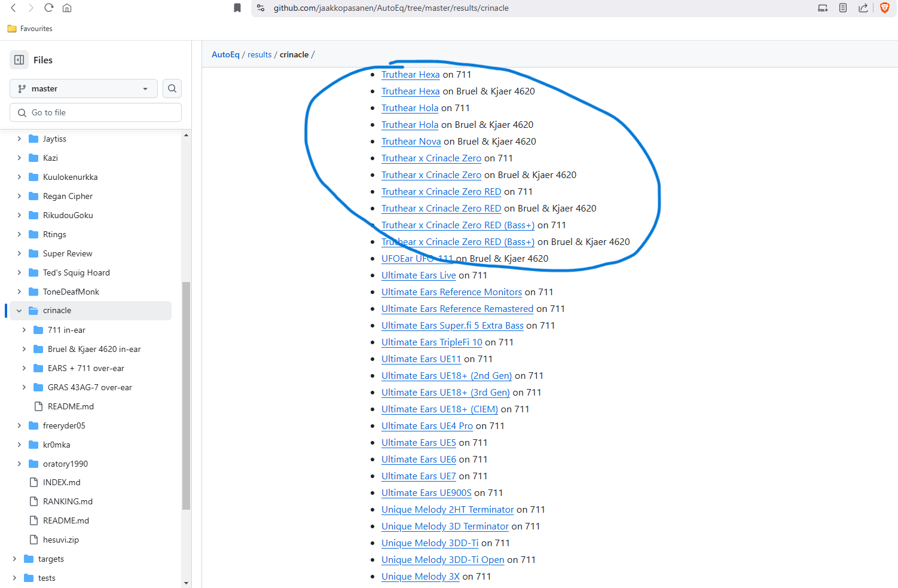Open Ultimate Ears UE11 link
The image size is (898, 588).
pyautogui.click(x=421, y=359)
